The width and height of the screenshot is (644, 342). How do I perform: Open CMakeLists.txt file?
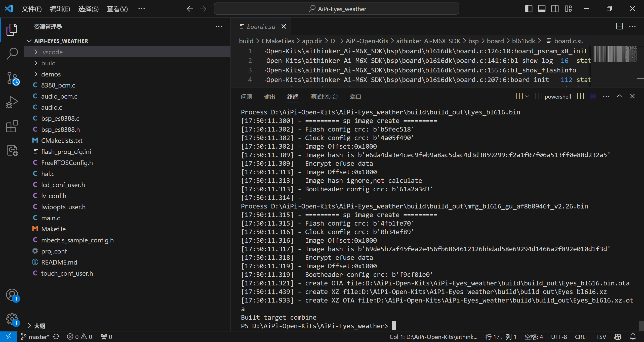pyautogui.click(x=127, y=140)
